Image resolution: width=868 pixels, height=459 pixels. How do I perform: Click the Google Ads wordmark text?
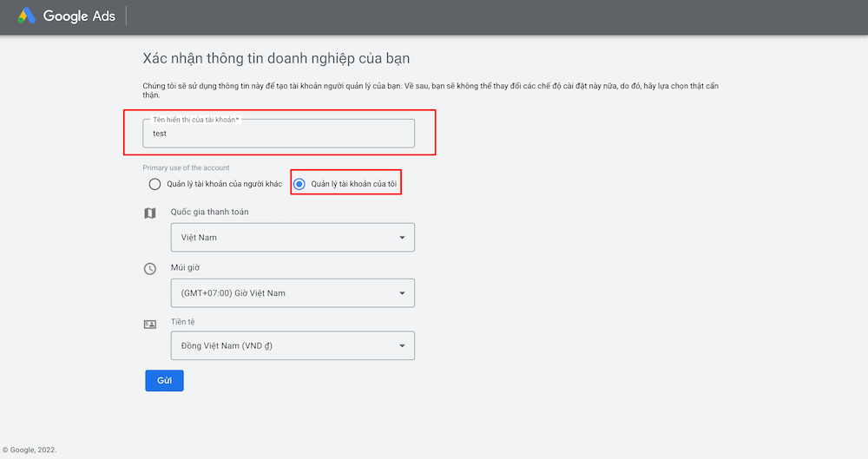tap(79, 16)
